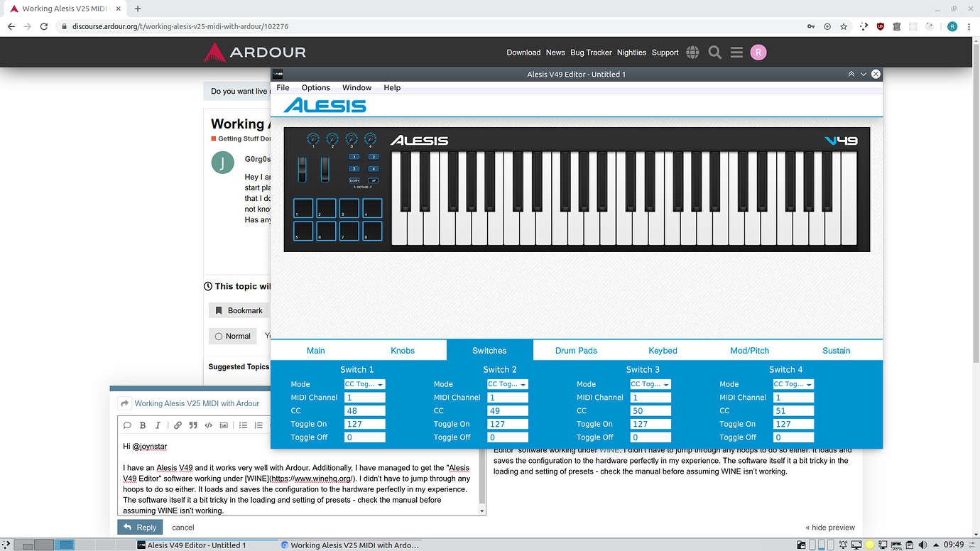
Task: Open the Ardour hamburger menu icon
Action: coord(736,53)
